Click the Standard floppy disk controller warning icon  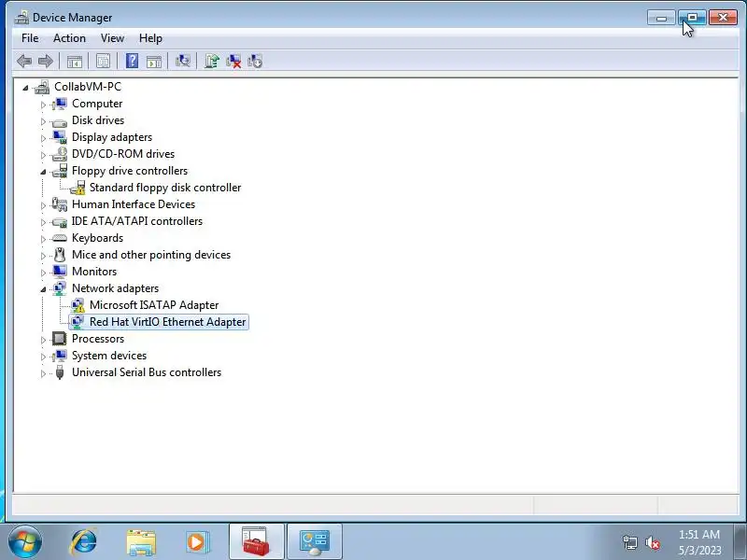tap(78, 188)
